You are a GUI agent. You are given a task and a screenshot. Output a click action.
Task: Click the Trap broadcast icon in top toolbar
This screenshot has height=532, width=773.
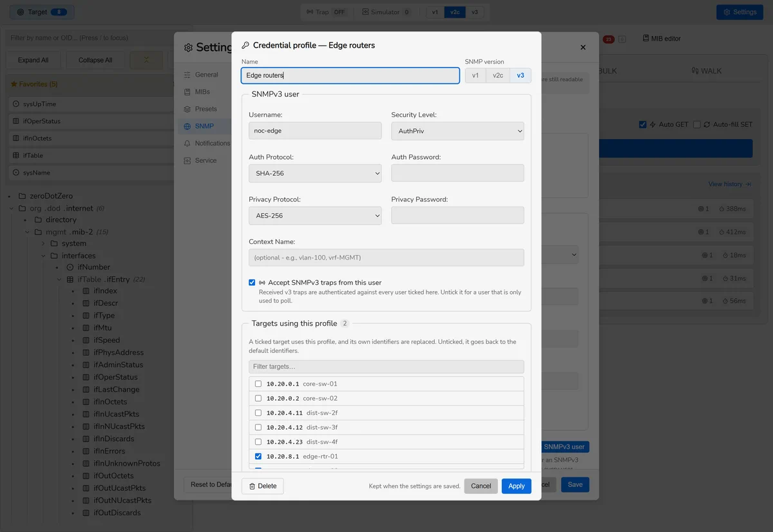(310, 12)
